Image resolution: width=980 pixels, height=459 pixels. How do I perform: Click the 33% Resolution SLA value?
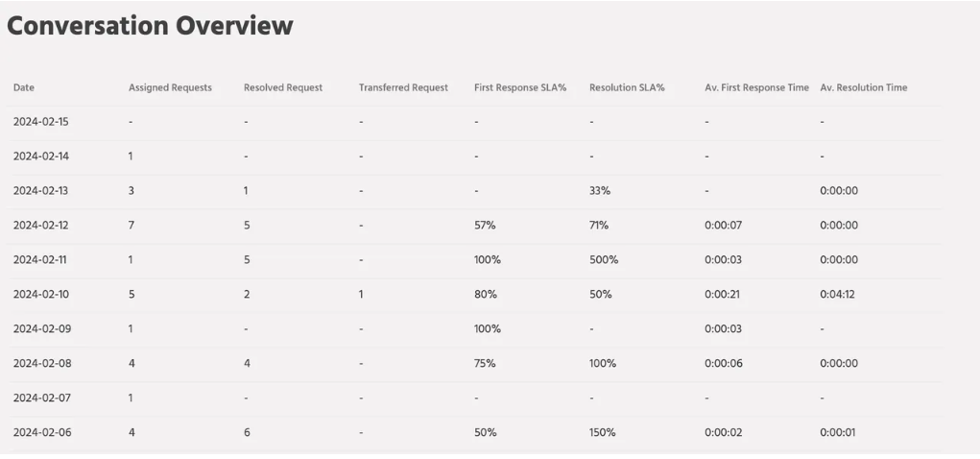click(x=600, y=191)
